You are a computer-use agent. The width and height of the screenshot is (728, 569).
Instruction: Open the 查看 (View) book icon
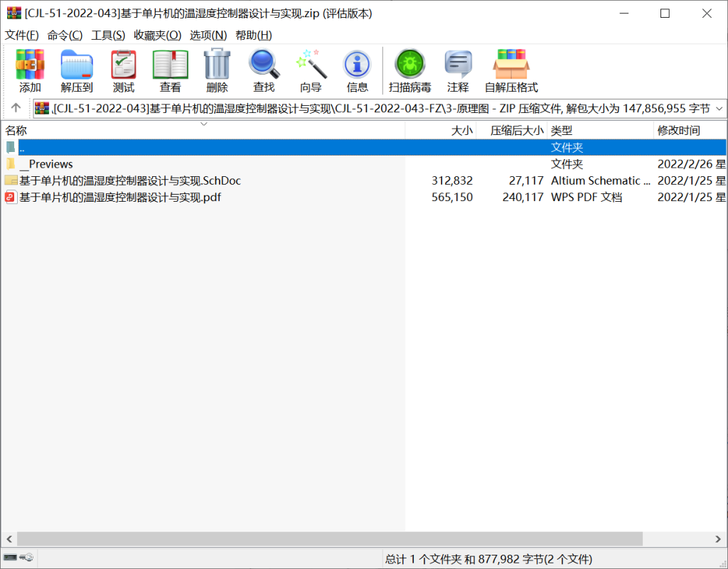point(170,65)
